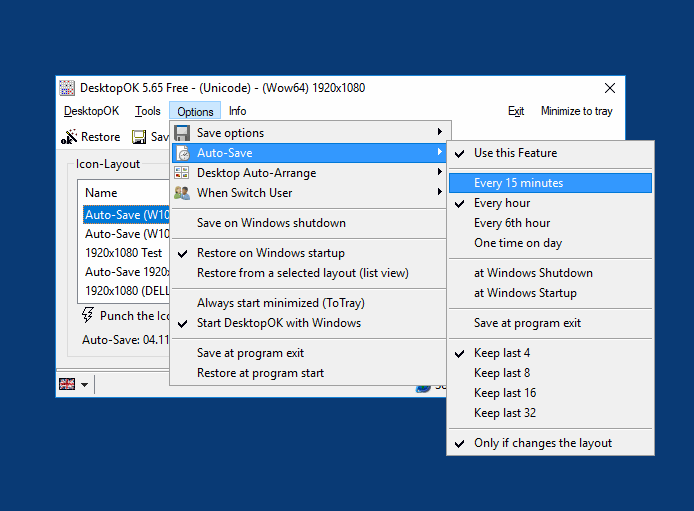Toggle Use this Feature for Auto-Save
This screenshot has height=511, width=694.
(x=515, y=153)
